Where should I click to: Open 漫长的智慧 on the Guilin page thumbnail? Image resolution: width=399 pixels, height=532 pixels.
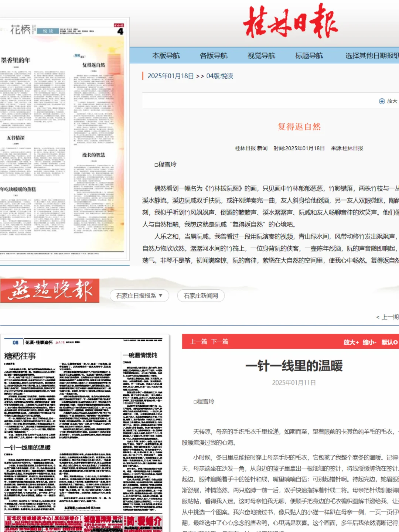(93, 155)
